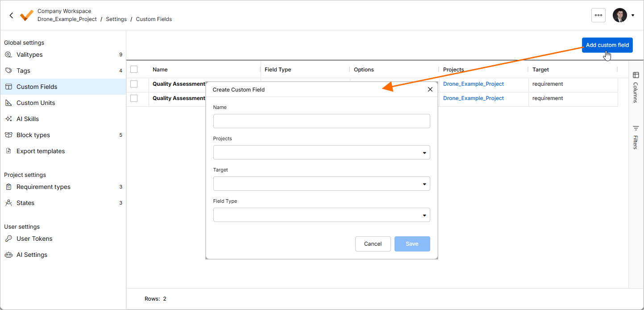Click the User Tokens key icon
The width and height of the screenshot is (644, 310).
pos(8,239)
